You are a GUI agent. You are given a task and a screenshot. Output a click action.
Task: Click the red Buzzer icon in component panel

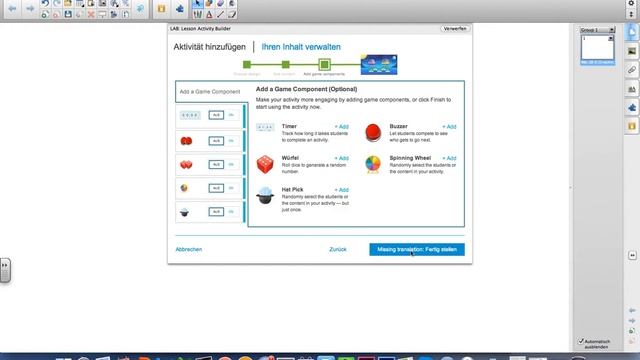pyautogui.click(x=373, y=133)
